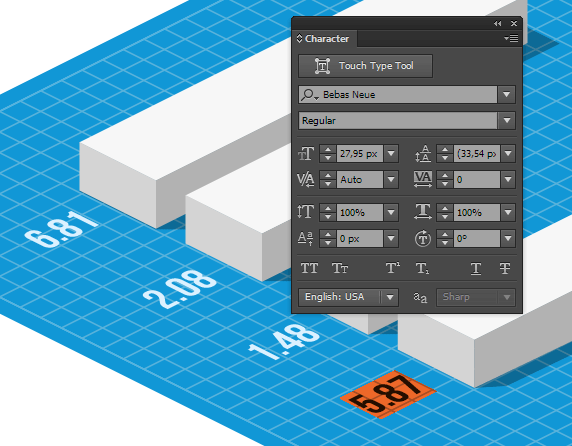Switch to the Character tab
The image size is (572, 446).
click(x=326, y=39)
